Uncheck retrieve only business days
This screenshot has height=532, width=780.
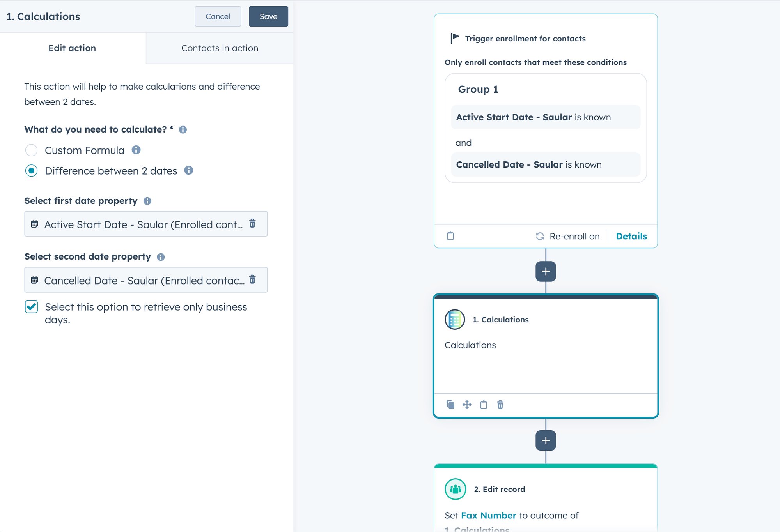pos(31,307)
